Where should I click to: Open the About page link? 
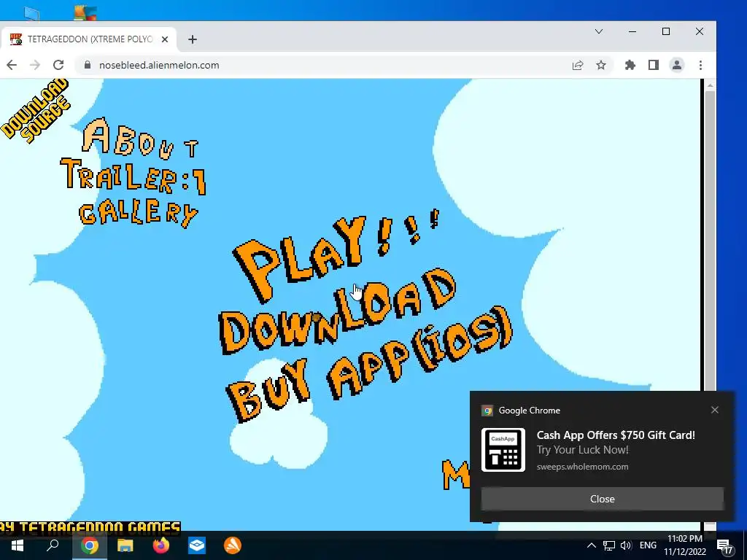coord(140,139)
